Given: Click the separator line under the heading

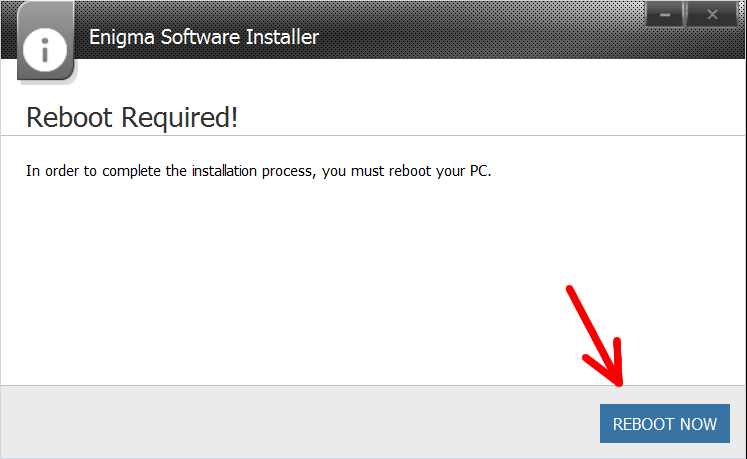Looking at the screenshot, I should (374, 135).
